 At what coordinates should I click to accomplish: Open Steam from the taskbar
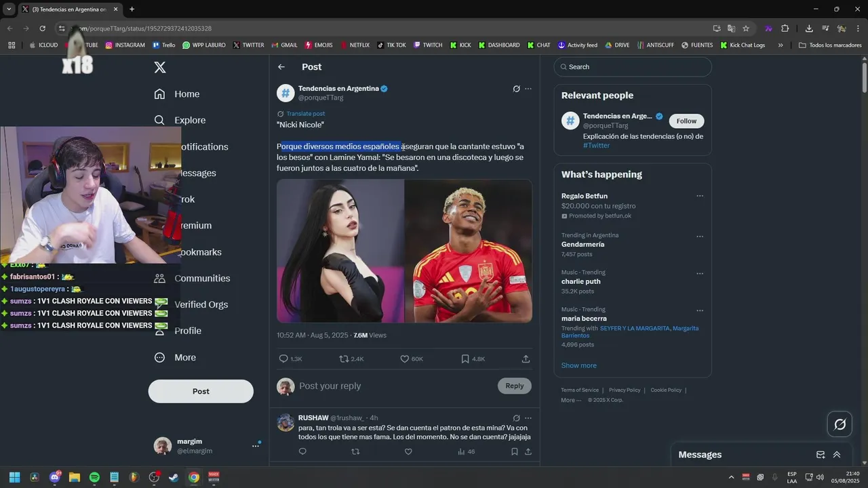174,477
